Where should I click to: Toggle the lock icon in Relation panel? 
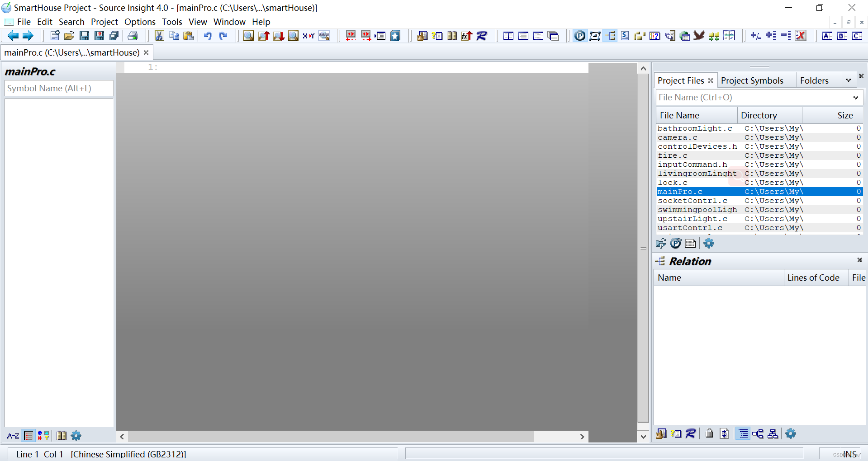coord(709,434)
